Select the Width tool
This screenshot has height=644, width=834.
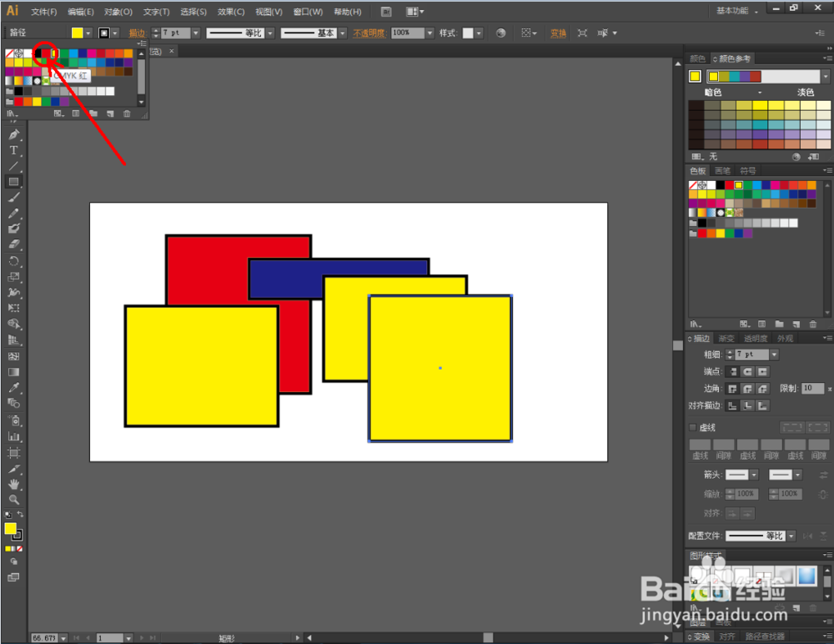pos(14,292)
